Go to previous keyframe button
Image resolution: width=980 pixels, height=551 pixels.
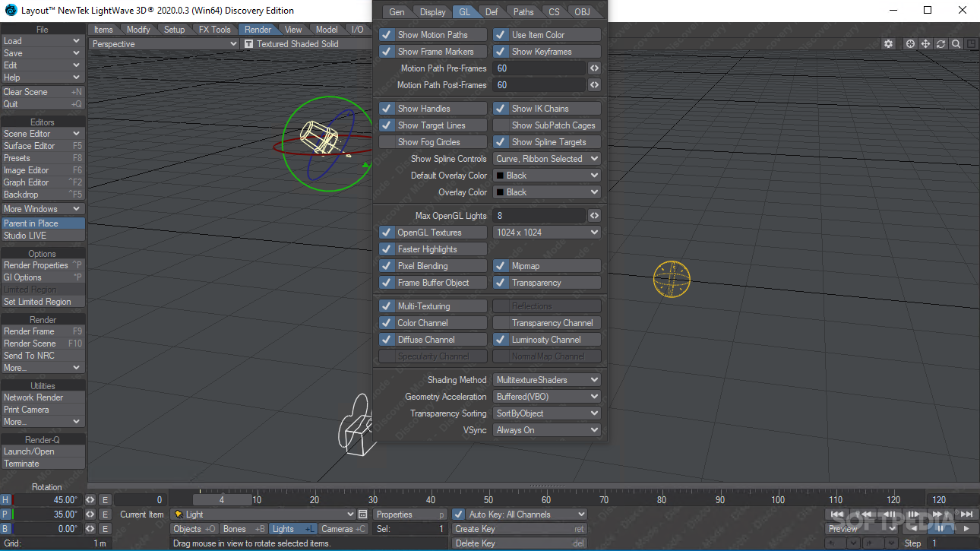(862, 515)
